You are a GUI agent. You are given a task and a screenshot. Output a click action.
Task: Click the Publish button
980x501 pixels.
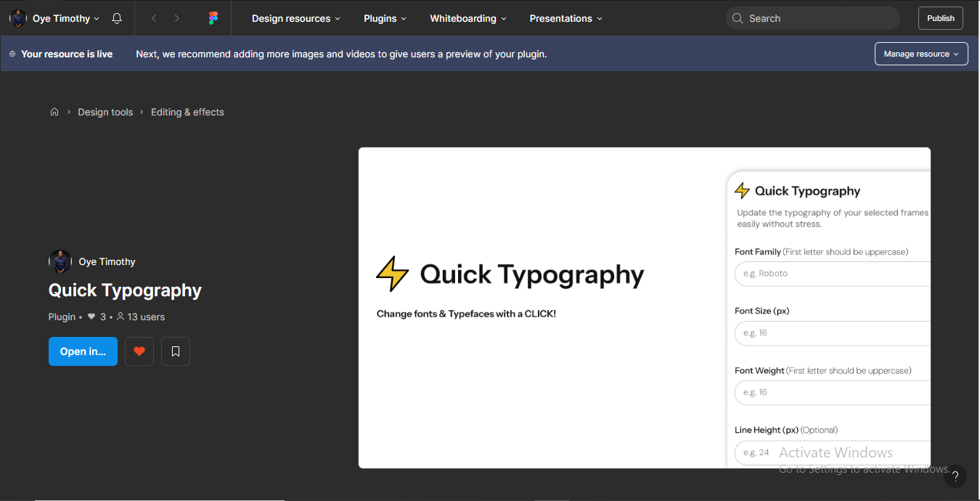tap(940, 18)
